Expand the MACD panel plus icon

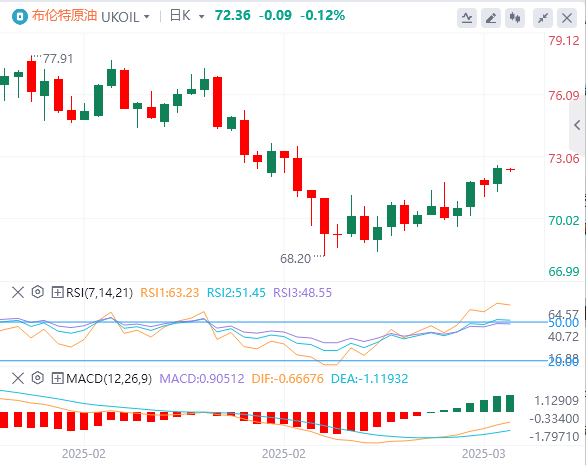tap(57, 378)
